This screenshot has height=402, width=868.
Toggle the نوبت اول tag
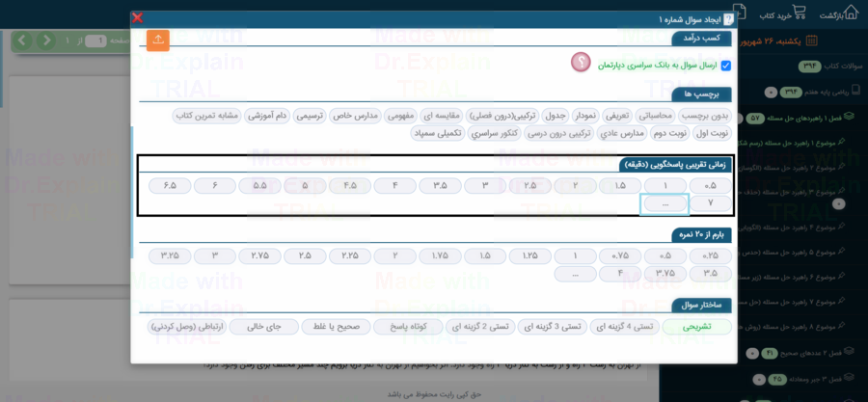[712, 133]
